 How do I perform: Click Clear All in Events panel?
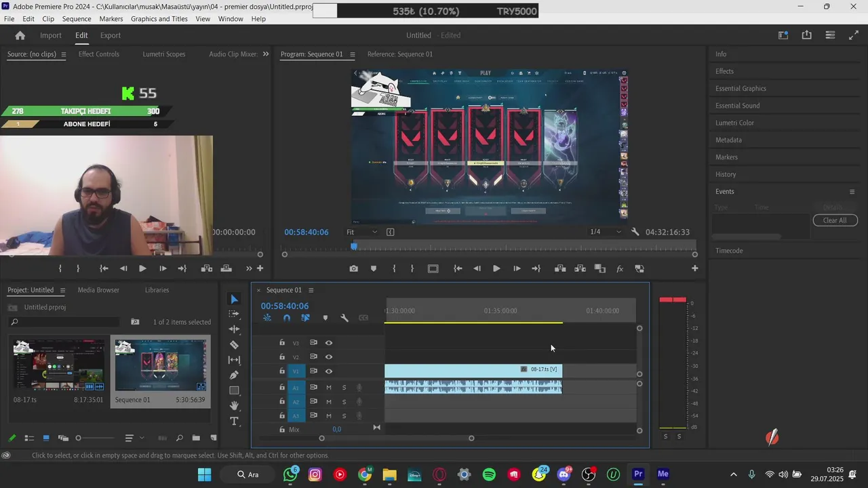point(835,220)
